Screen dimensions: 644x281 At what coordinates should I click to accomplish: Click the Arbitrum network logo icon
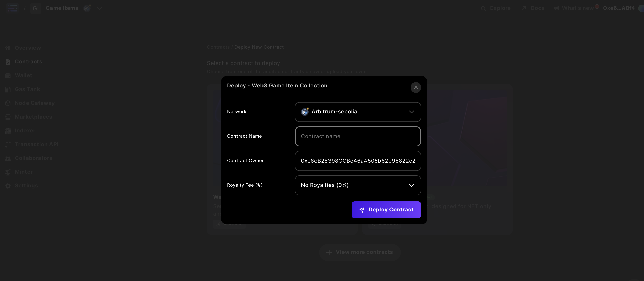click(x=305, y=112)
